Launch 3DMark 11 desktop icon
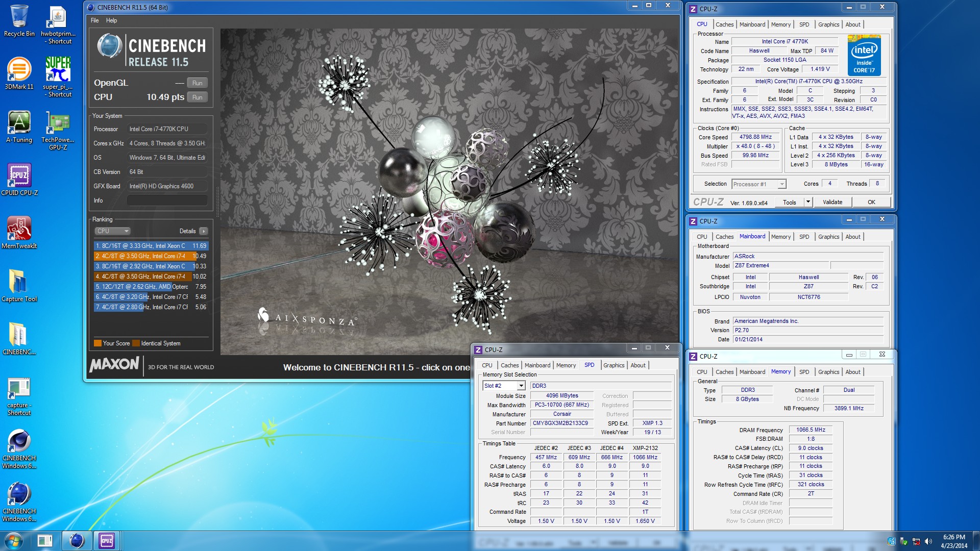Screen dimensions: 980x551 point(19,73)
